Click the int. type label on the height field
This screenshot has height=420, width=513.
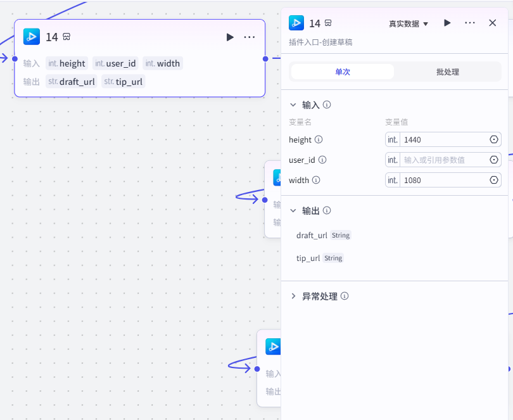(393, 140)
